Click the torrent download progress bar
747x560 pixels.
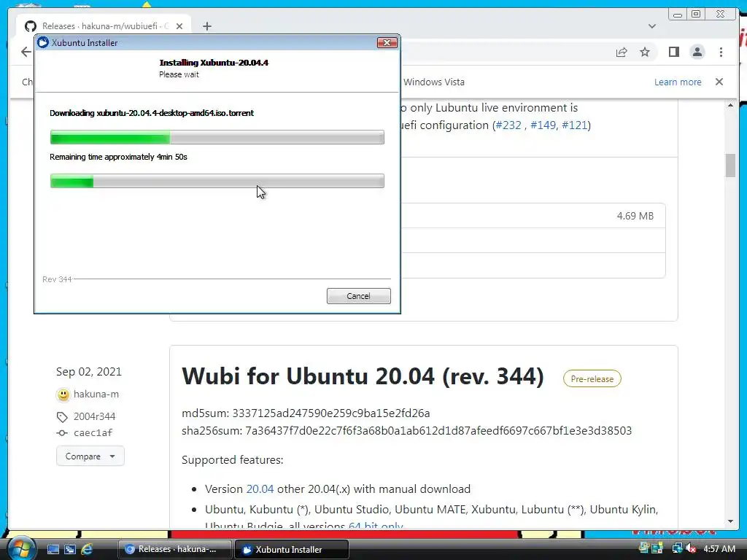click(217, 137)
